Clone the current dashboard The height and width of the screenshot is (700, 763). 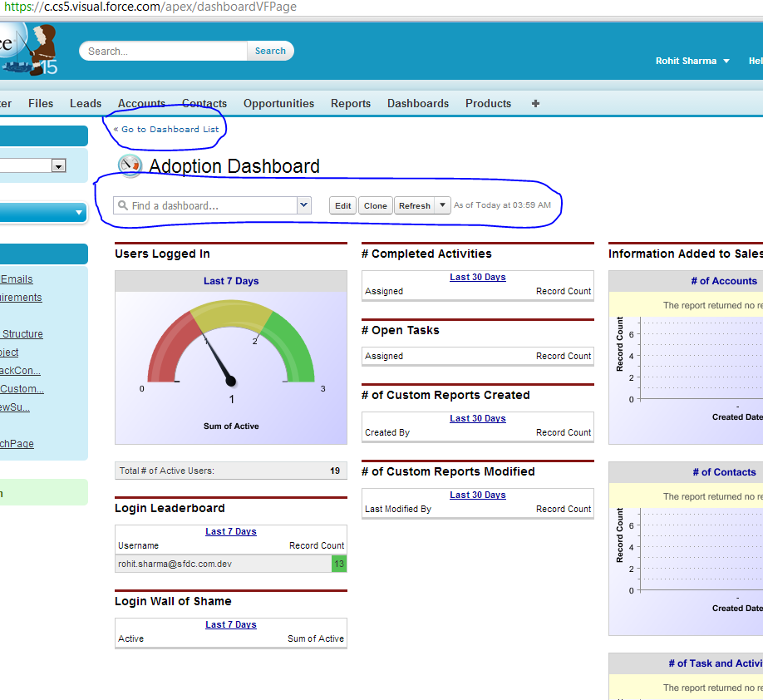click(x=376, y=205)
